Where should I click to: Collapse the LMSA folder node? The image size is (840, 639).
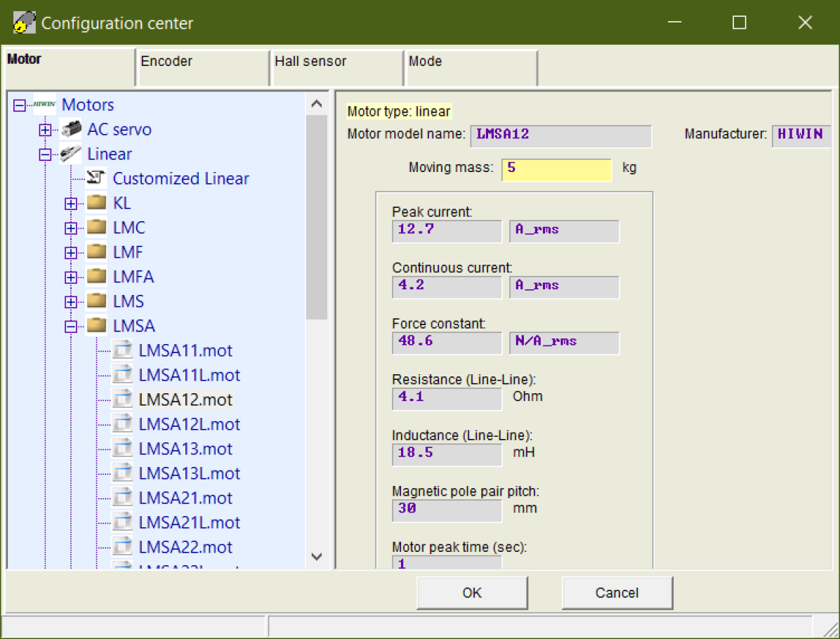click(x=70, y=327)
